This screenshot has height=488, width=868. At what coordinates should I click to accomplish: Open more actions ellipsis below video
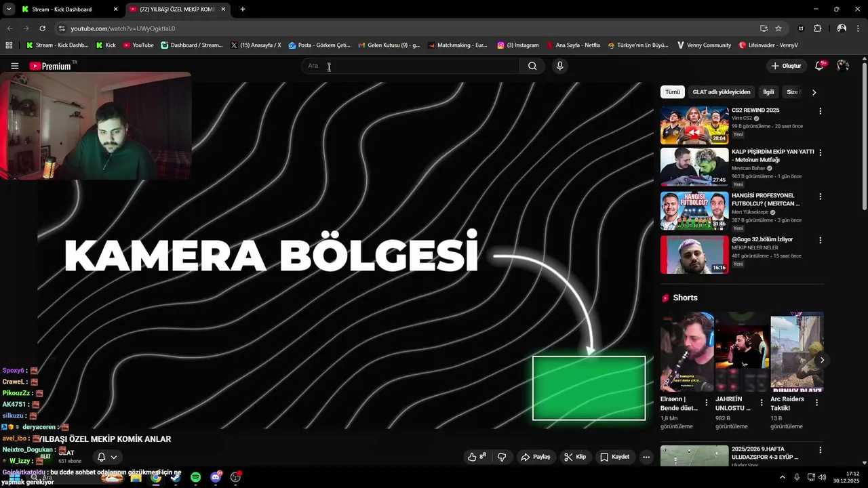click(x=646, y=457)
